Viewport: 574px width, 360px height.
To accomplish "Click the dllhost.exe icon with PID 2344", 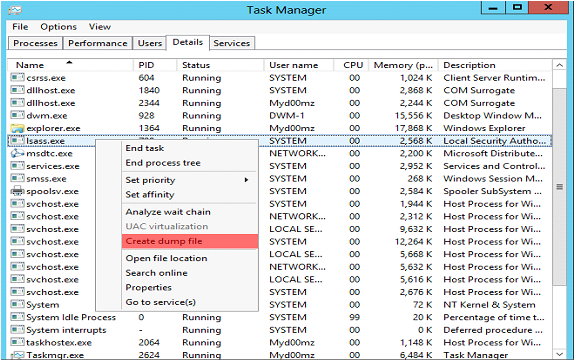I will point(17,103).
